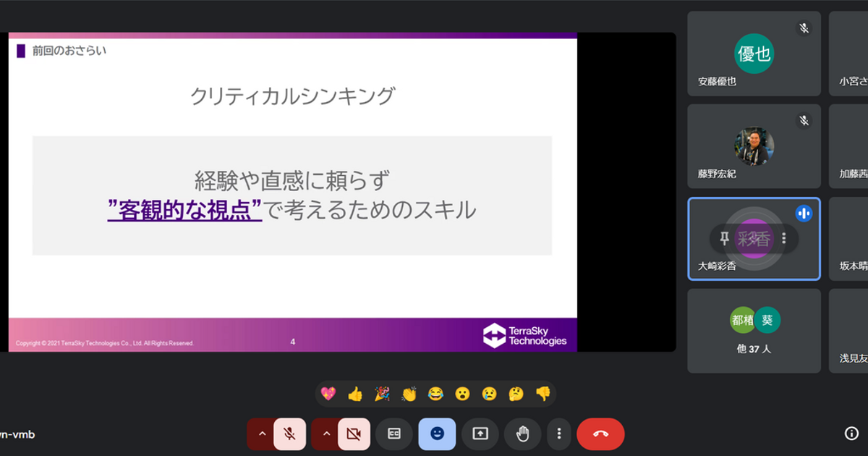Turn on the camera
Image resolution: width=868 pixels, height=456 pixels.
coord(354,434)
